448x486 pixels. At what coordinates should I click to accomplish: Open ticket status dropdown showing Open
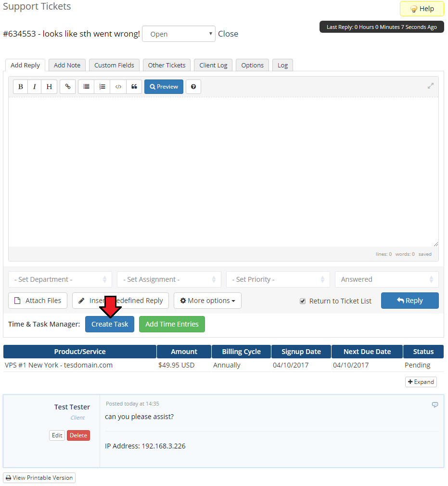click(x=179, y=34)
